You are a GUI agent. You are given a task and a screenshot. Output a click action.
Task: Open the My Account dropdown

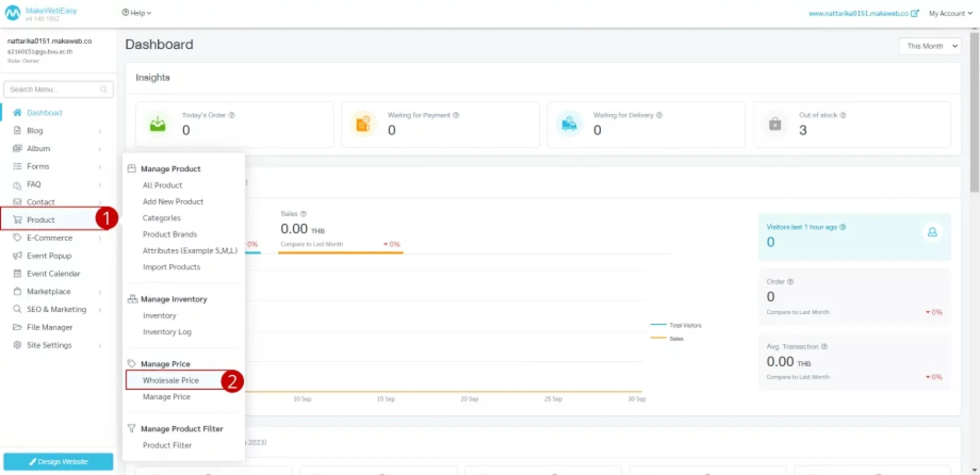coord(950,13)
